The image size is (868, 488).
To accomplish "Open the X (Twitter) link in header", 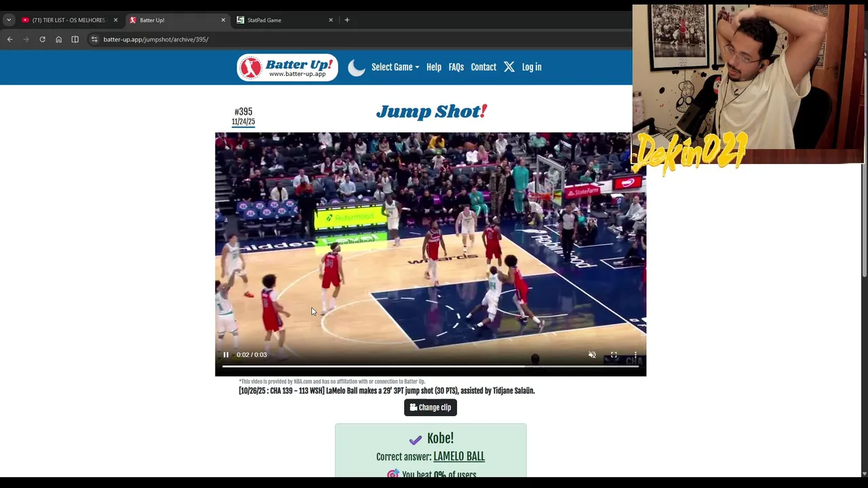I will tap(509, 67).
